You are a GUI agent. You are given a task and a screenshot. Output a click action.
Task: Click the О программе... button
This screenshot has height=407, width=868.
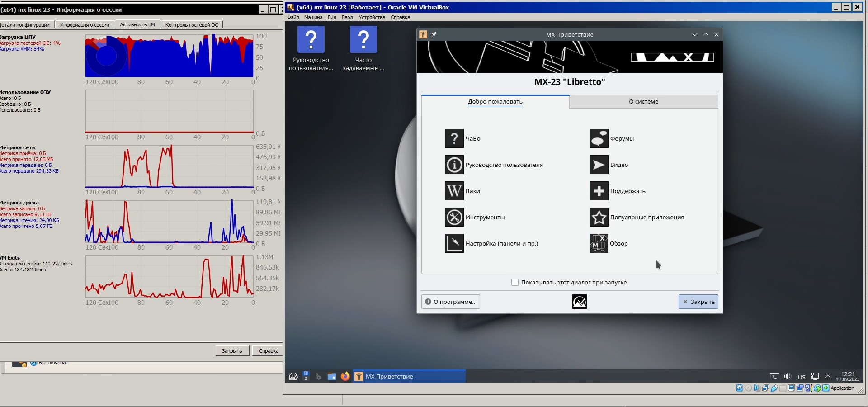(x=450, y=302)
